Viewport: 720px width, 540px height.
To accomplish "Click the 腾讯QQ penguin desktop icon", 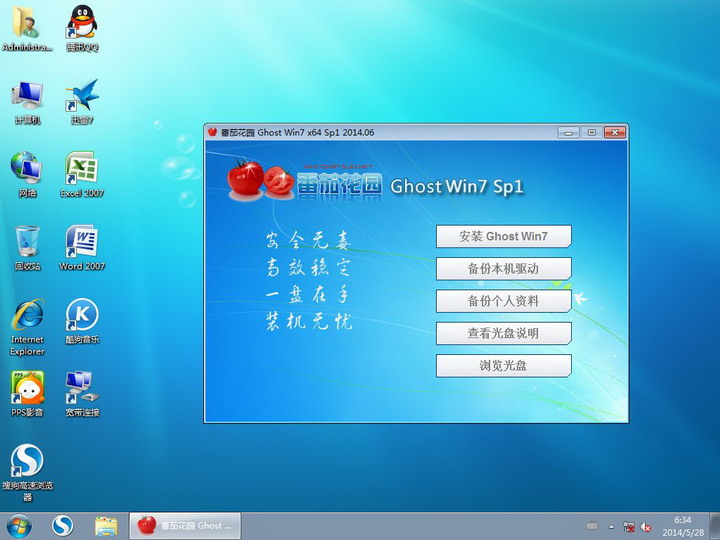I will point(82,22).
